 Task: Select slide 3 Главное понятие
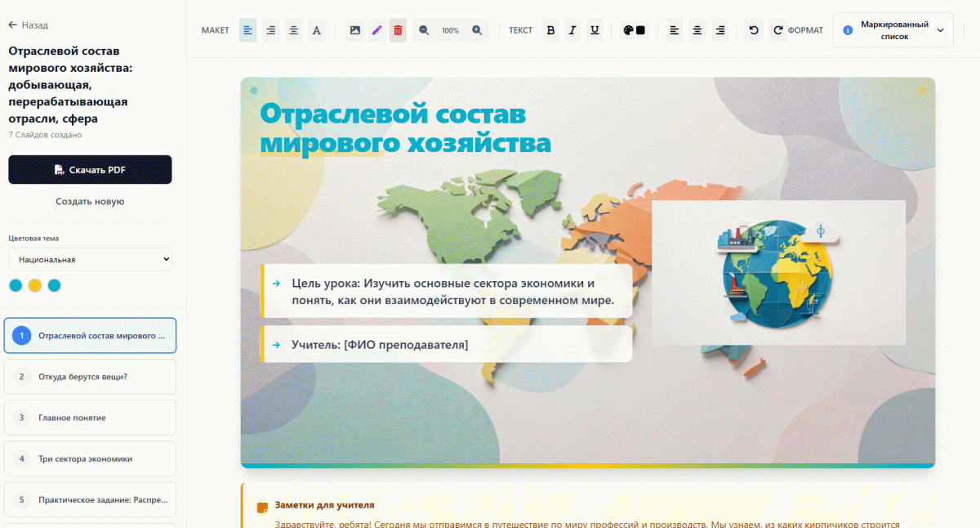(90, 418)
